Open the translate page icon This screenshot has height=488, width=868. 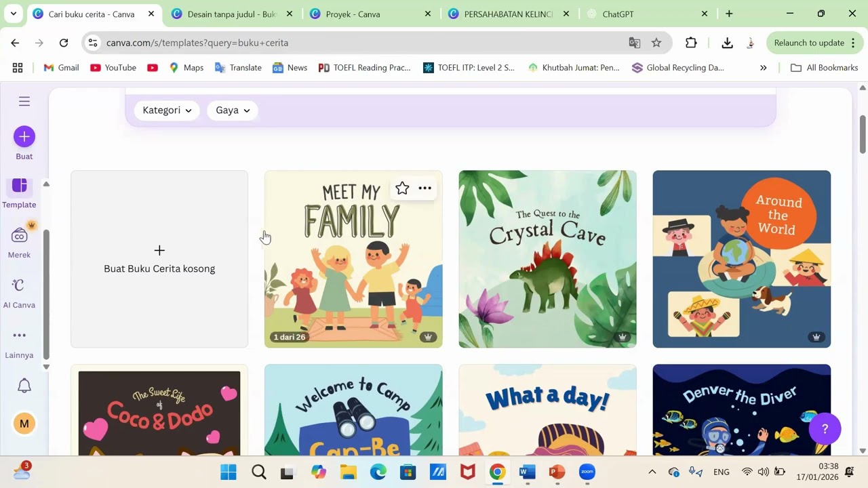635,43
